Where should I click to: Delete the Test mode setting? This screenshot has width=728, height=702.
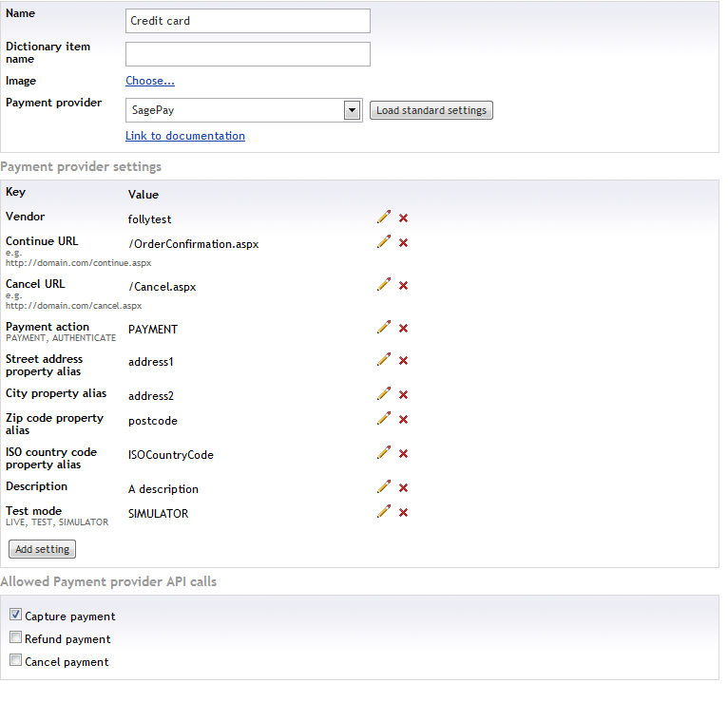(x=403, y=512)
